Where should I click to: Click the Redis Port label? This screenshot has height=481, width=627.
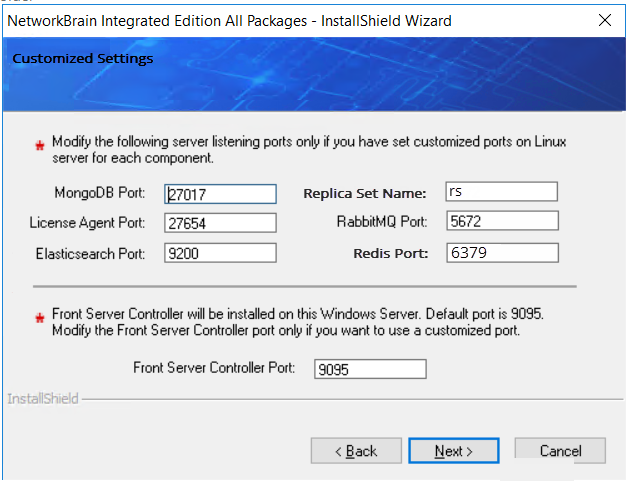[391, 253]
